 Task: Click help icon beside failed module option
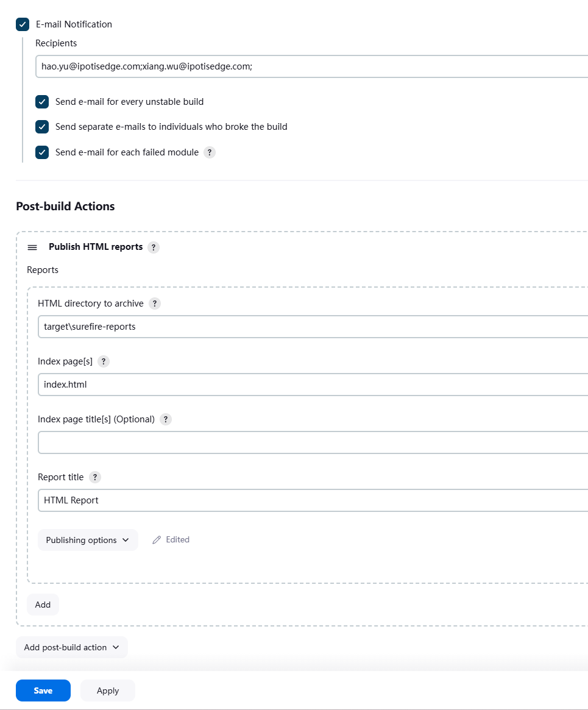(x=210, y=152)
